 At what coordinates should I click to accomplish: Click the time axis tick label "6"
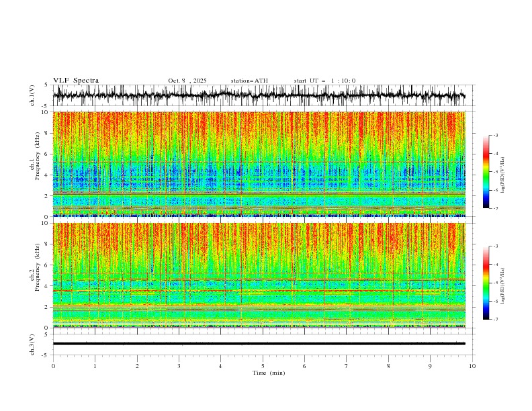(304, 366)
